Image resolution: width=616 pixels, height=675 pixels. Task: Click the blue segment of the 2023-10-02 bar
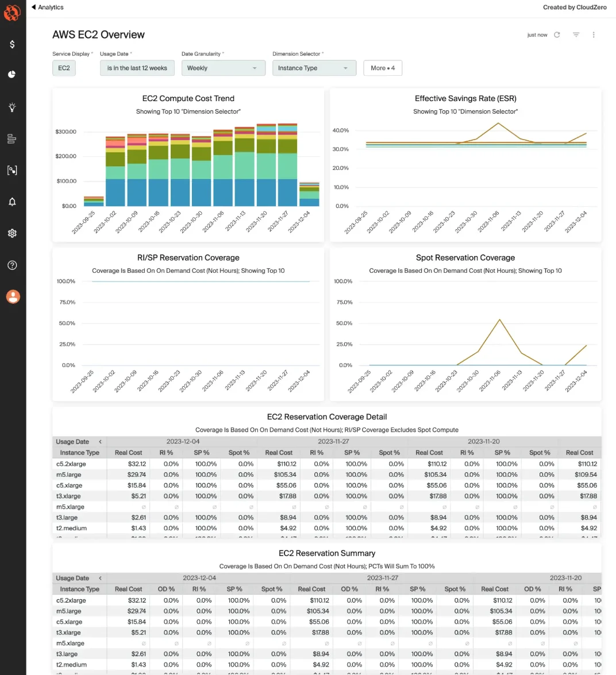115,192
